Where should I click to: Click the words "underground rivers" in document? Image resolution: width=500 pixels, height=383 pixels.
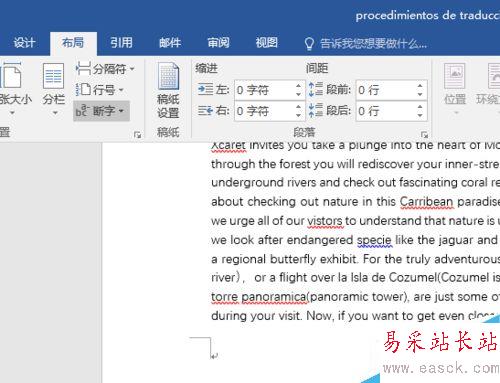click(x=264, y=183)
